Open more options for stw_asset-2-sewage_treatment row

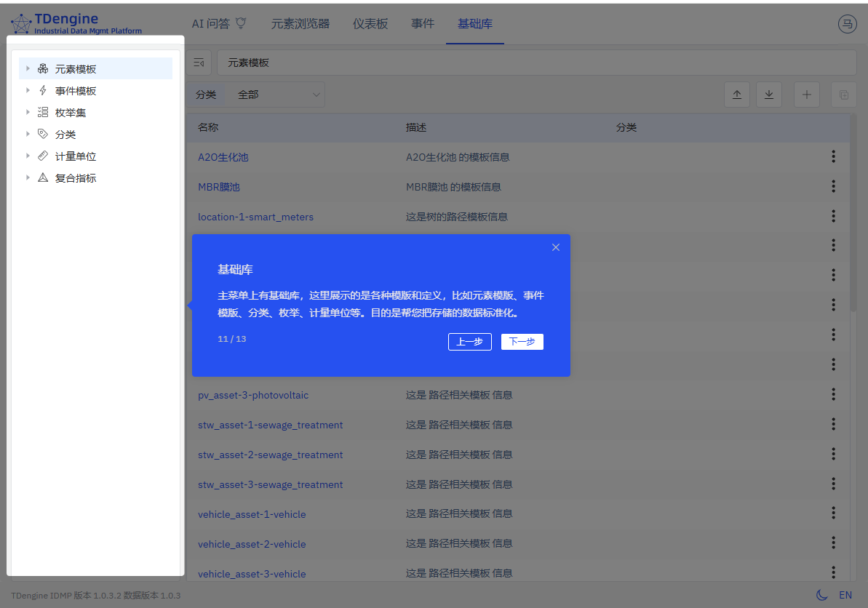pos(833,455)
